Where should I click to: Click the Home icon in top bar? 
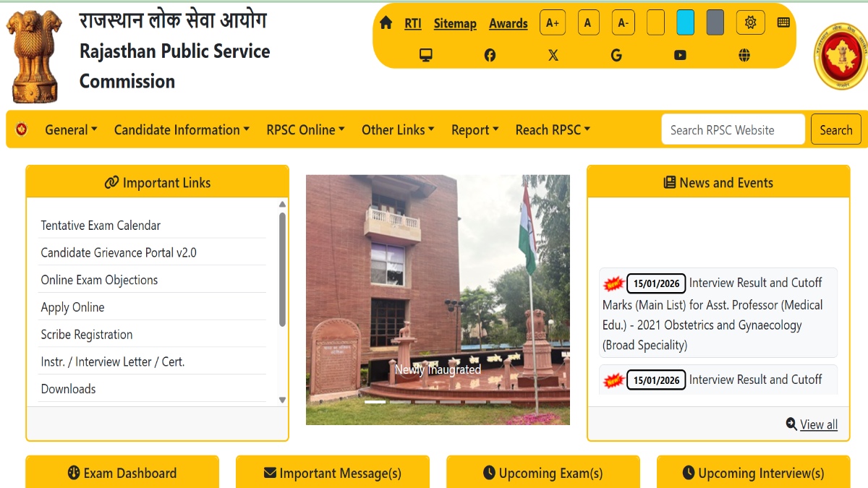click(386, 23)
